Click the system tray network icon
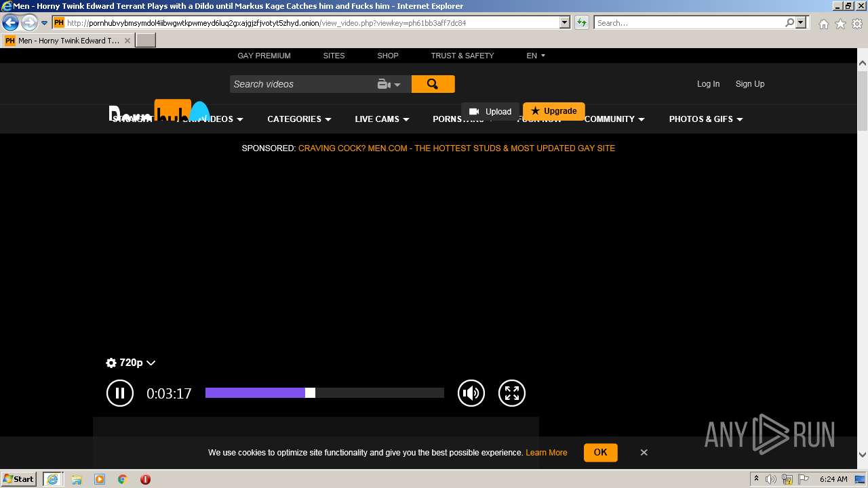The image size is (868, 488). click(x=788, y=479)
